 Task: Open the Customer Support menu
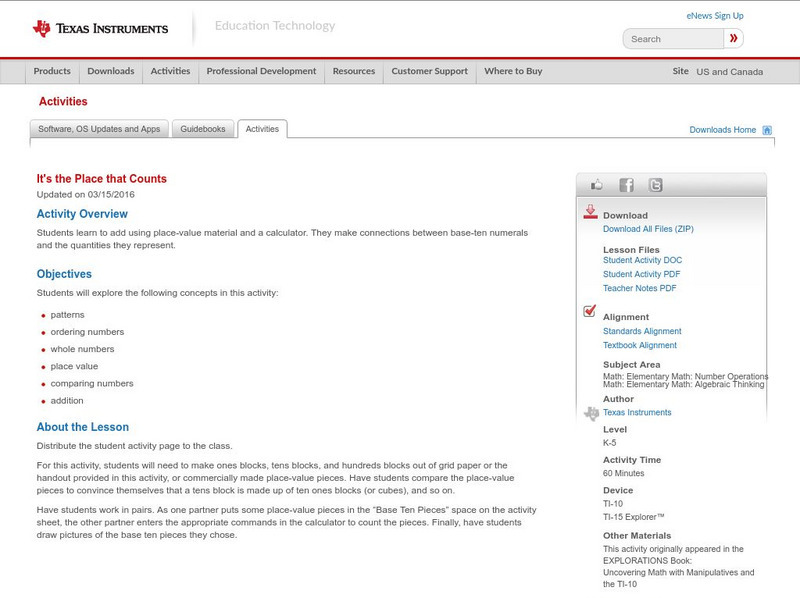point(430,71)
